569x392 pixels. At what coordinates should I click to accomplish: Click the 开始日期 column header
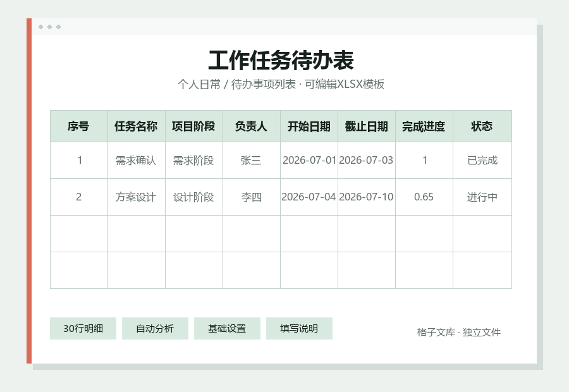(x=309, y=126)
